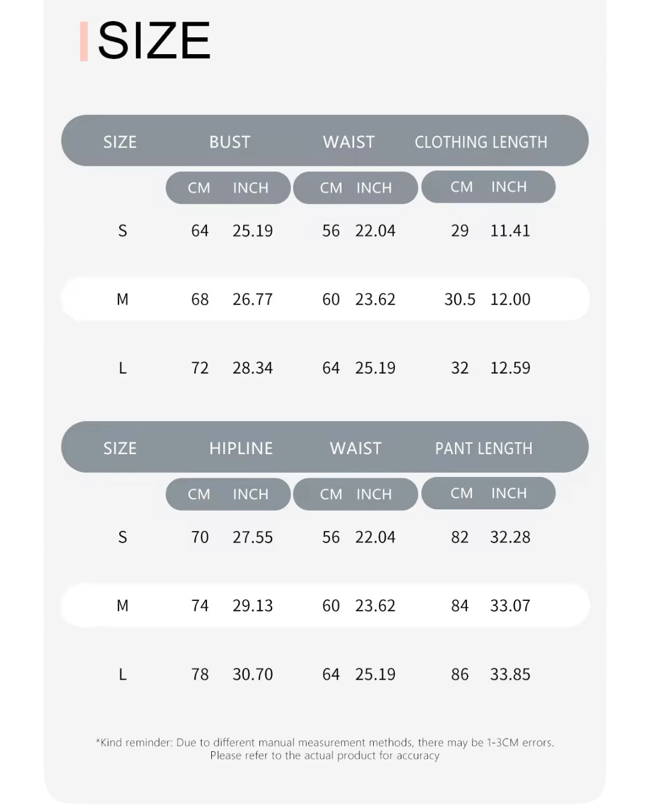Click the kind reminder measurement note
Viewport: 650px width, 812px height.
click(325, 749)
